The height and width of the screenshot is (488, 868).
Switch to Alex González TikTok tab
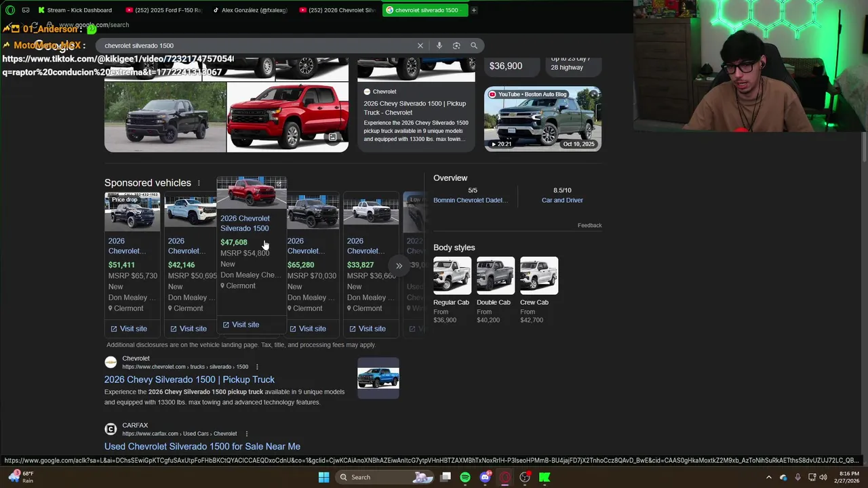[250, 10]
